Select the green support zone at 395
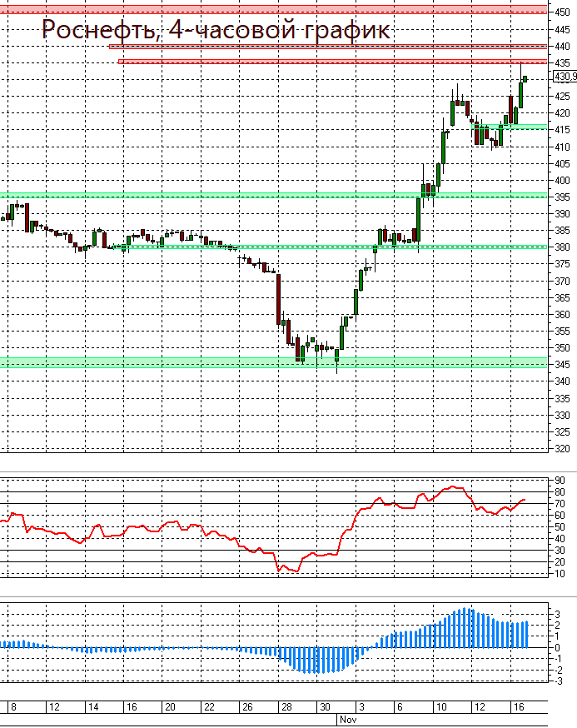 point(273,196)
